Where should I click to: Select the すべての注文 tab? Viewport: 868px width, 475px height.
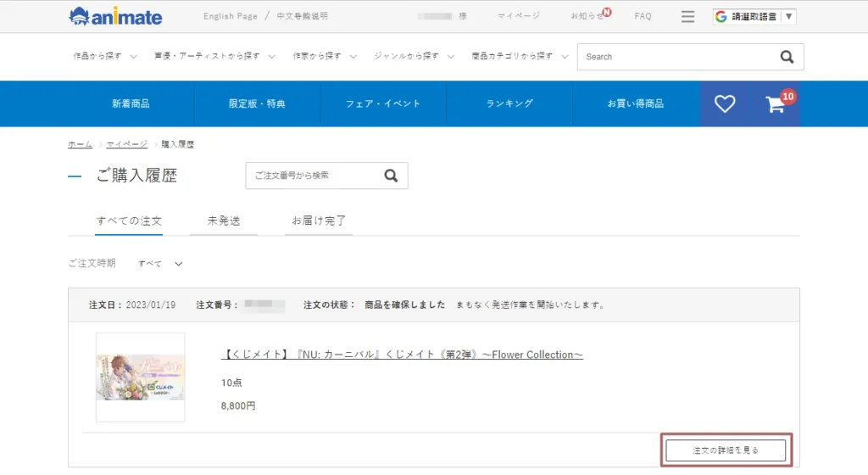[129, 221]
